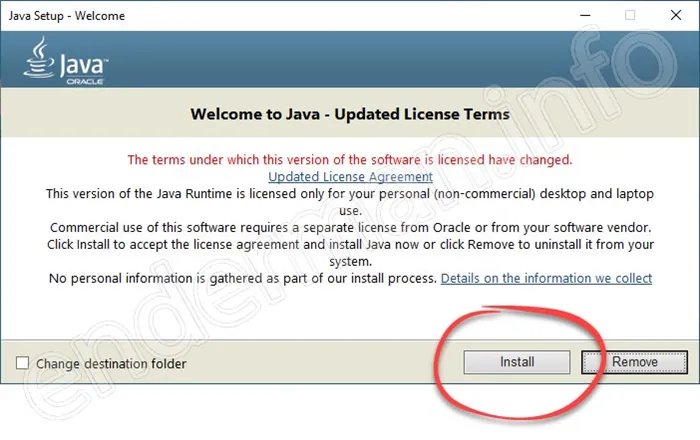Open Details on the information we collect
The height and width of the screenshot is (440, 700).
coord(546,278)
